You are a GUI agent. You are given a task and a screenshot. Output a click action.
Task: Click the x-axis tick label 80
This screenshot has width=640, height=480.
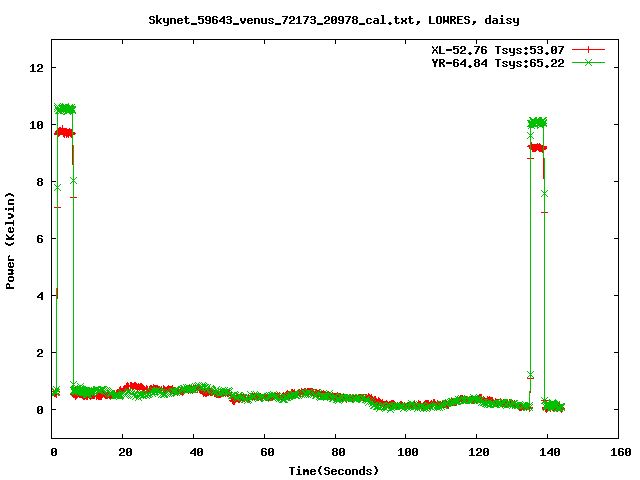tap(338, 452)
